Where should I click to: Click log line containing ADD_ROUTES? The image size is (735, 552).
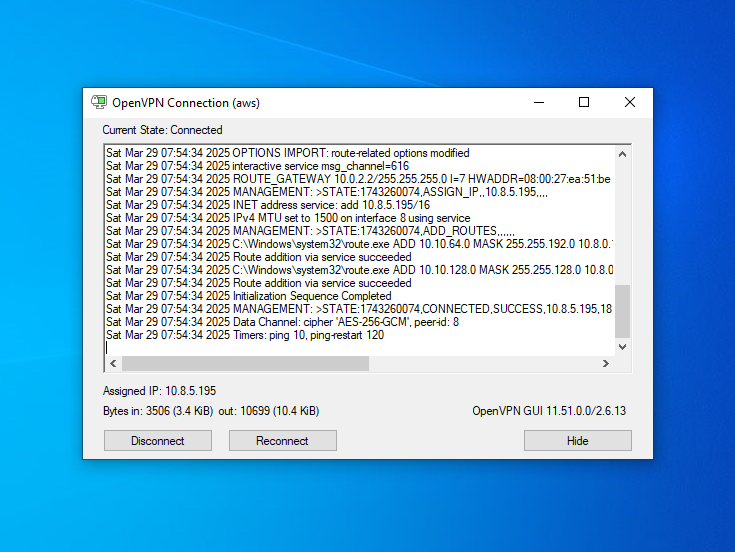[310, 231]
